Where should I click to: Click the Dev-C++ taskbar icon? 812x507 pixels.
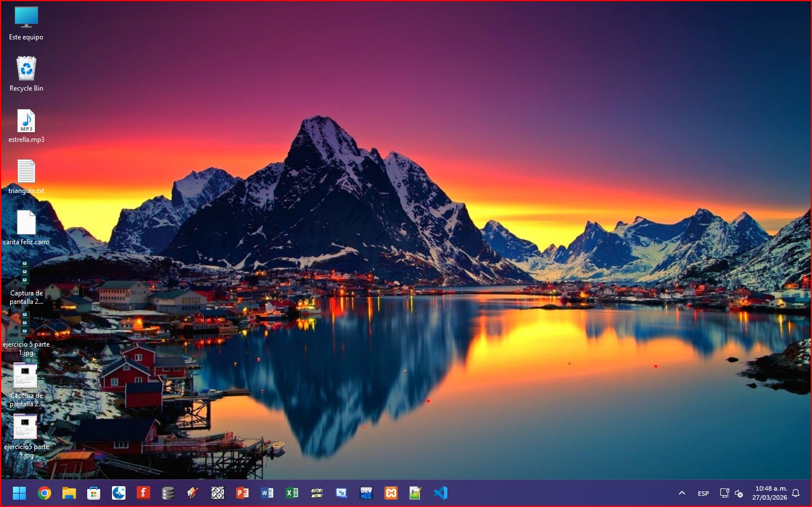pos(366,493)
